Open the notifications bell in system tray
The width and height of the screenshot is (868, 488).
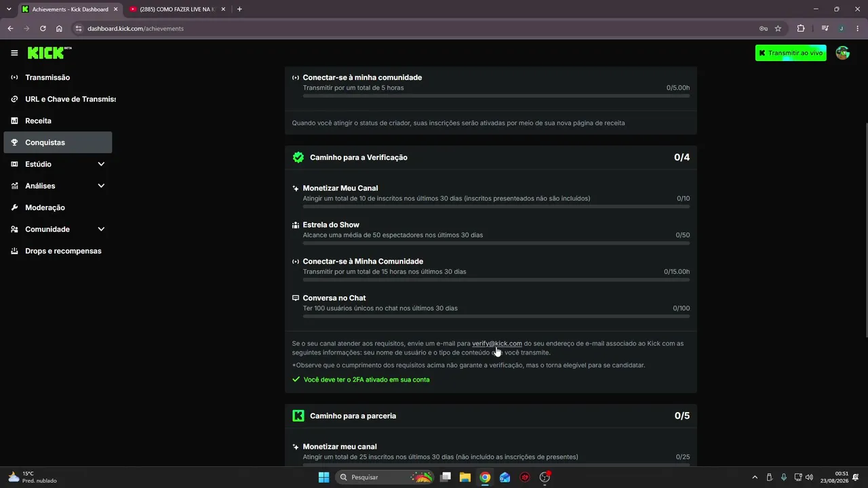(857, 477)
